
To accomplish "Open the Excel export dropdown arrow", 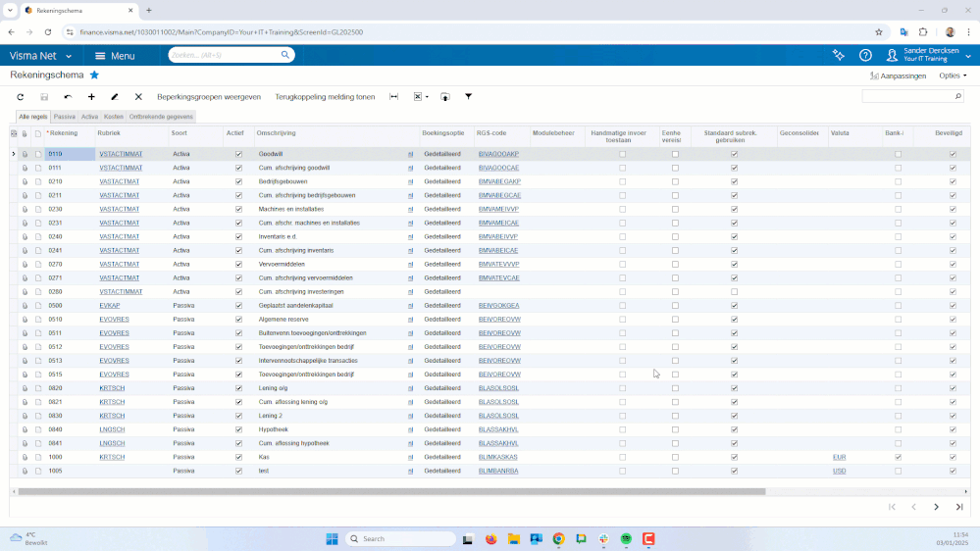I will coord(427,97).
